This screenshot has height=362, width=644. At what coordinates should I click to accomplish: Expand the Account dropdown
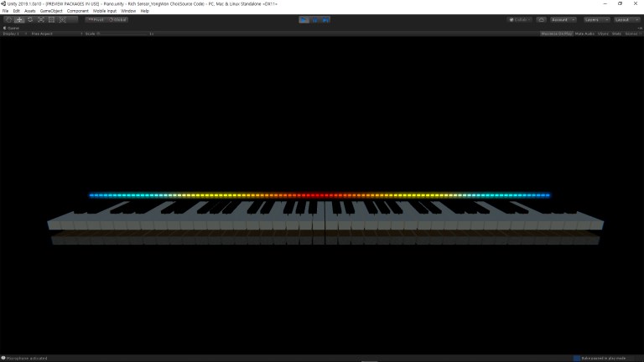pyautogui.click(x=563, y=19)
